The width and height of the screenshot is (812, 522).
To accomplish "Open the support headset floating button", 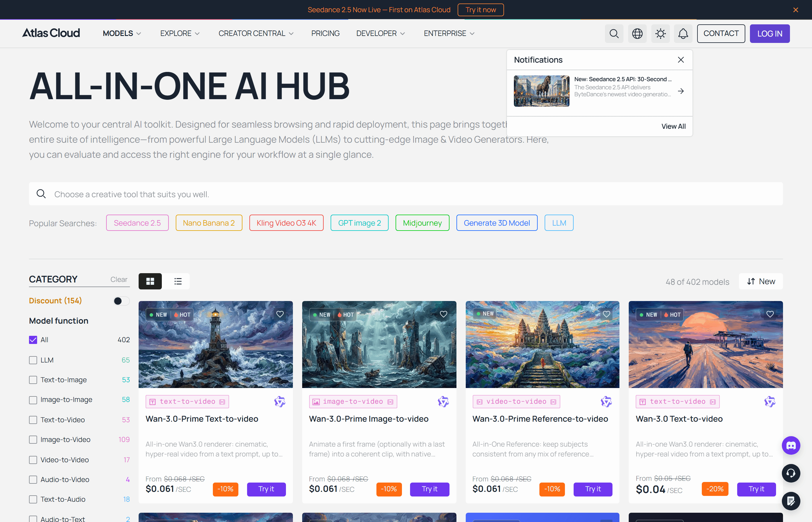I will point(791,473).
